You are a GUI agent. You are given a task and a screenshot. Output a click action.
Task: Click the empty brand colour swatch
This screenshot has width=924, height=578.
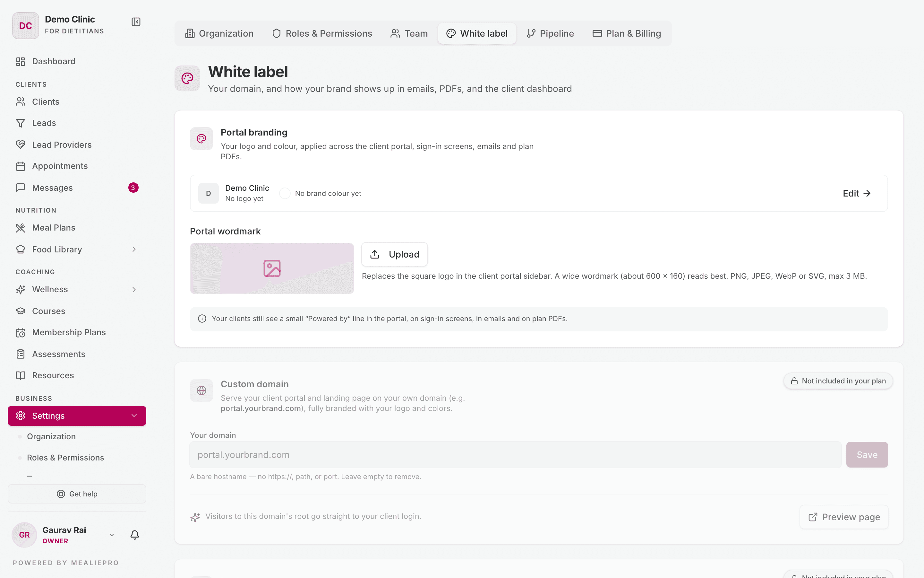click(285, 193)
